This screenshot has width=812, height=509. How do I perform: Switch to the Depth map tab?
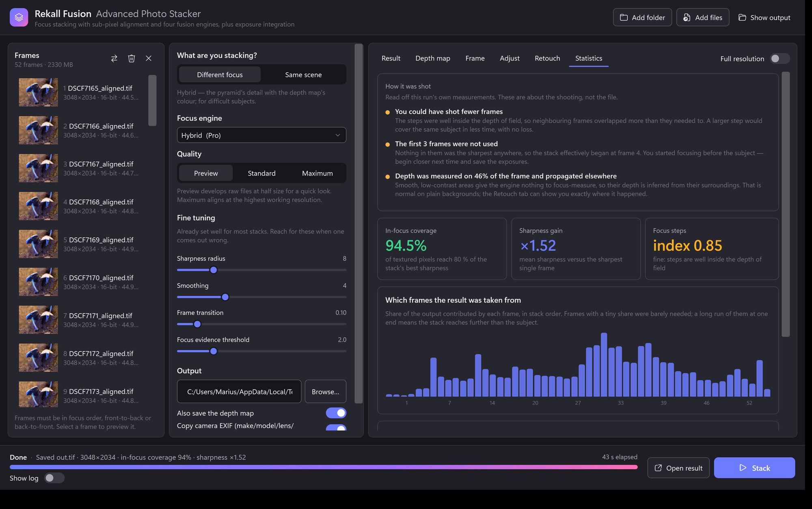[433, 58]
